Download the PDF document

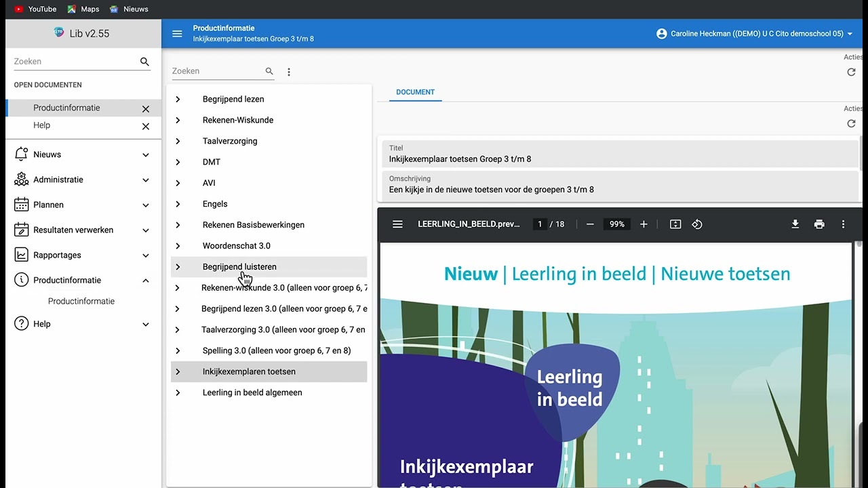(795, 224)
